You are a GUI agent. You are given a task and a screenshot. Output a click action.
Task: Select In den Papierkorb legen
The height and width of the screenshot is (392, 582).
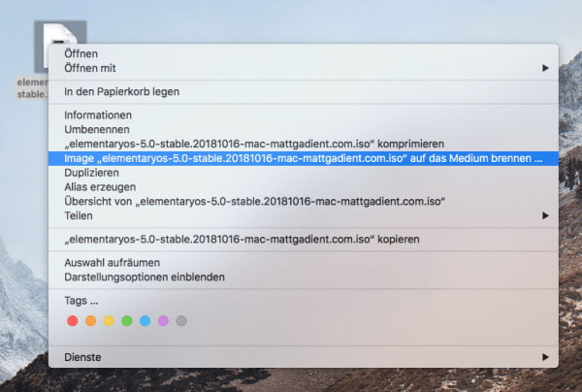(x=304, y=91)
